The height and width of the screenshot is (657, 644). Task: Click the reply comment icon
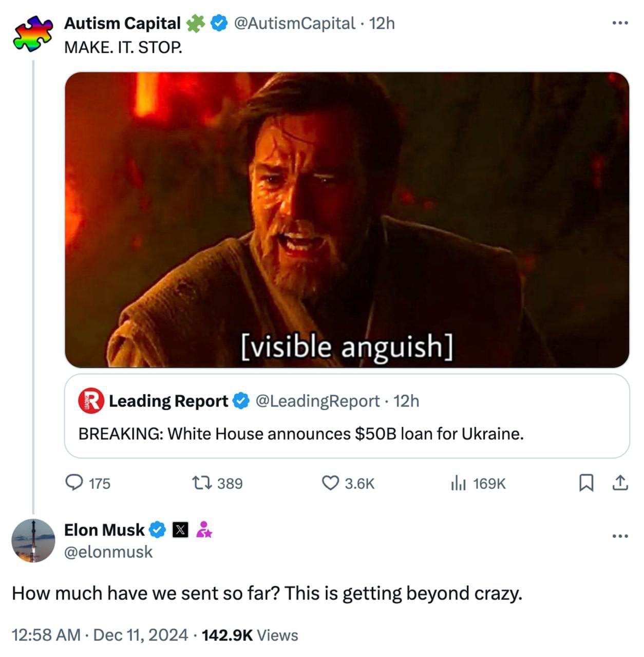(74, 483)
